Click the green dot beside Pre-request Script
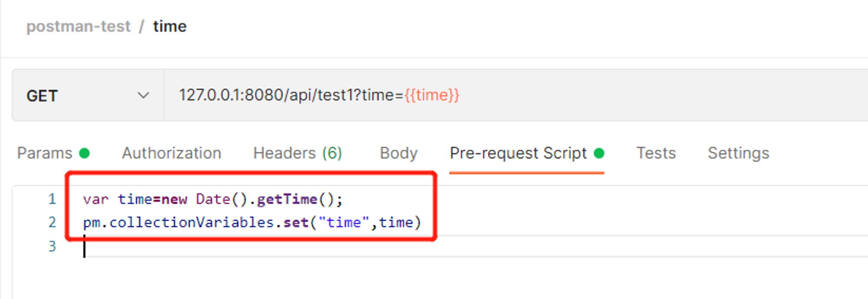The height and width of the screenshot is (299, 868). (x=599, y=153)
